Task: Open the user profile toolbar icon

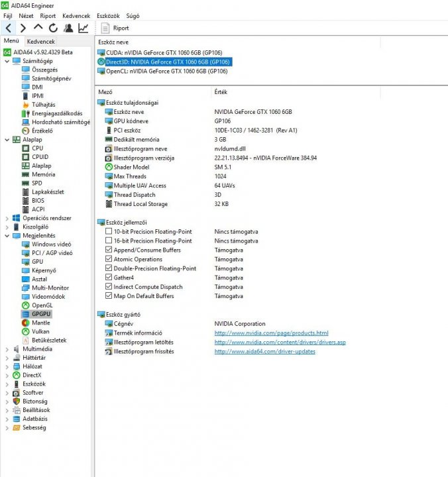Action: click(x=68, y=28)
